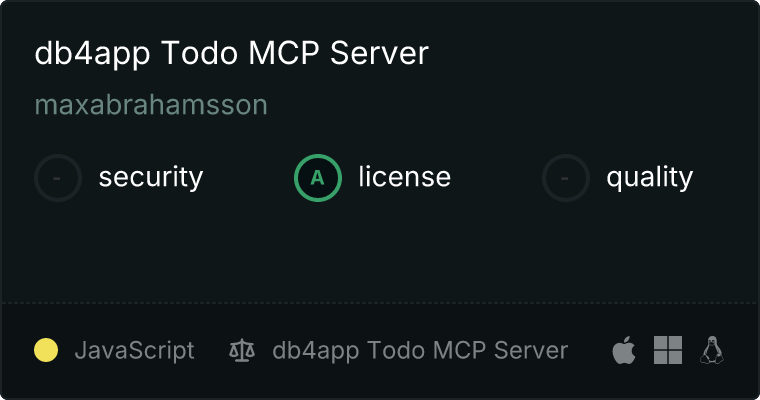Screen dimensions: 760x400
Task: Click the Apple macOS platform icon
Action: click(624, 350)
